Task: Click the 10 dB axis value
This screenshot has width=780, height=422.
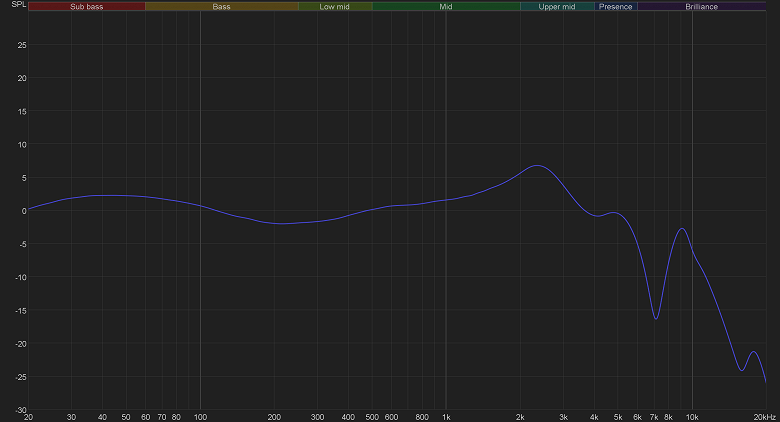Action: [22, 144]
